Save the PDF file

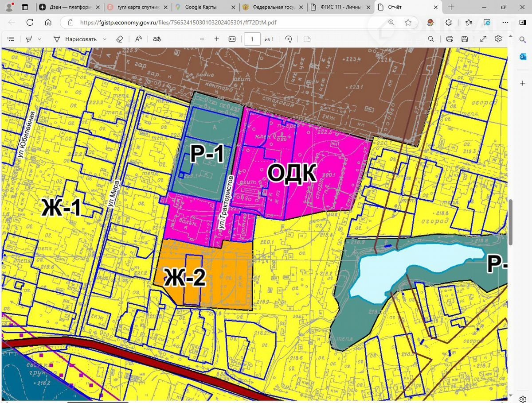point(465,39)
